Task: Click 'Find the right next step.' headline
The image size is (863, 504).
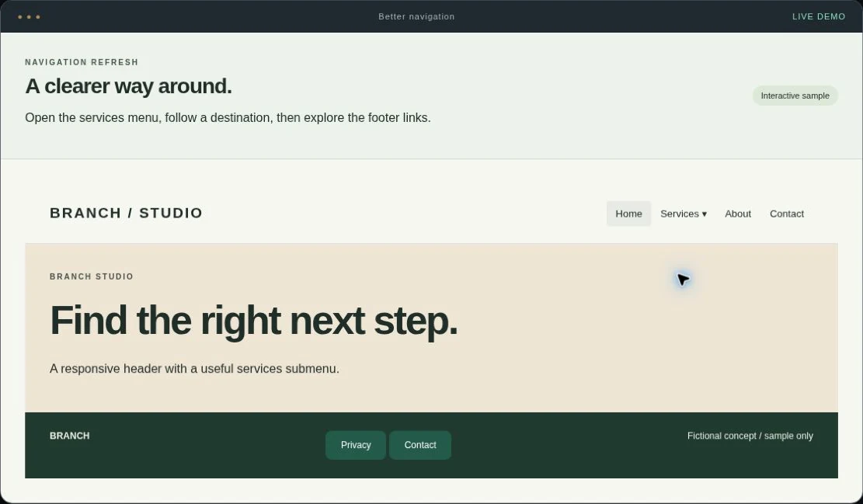Action: pos(254,321)
